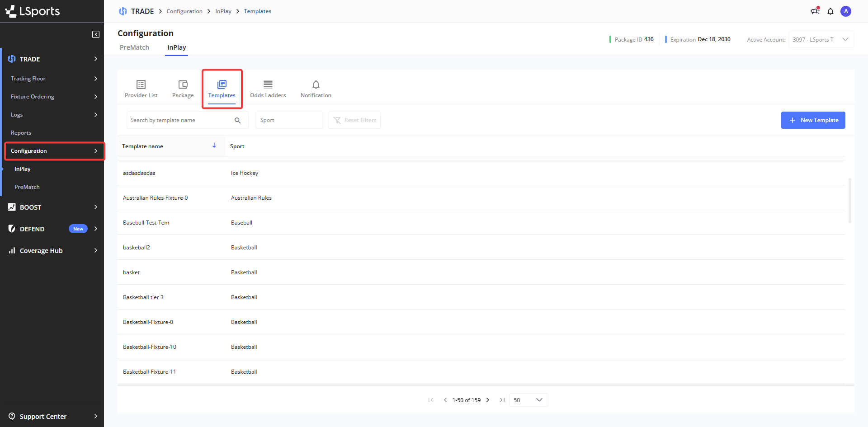Open the notifications bell in header
The width and height of the screenshot is (868, 427).
[x=830, y=11]
